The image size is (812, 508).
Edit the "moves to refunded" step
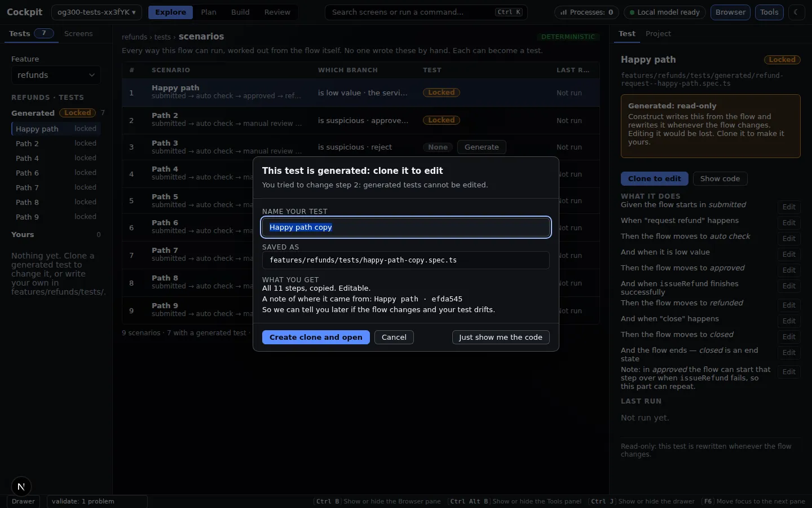pyautogui.click(x=789, y=305)
